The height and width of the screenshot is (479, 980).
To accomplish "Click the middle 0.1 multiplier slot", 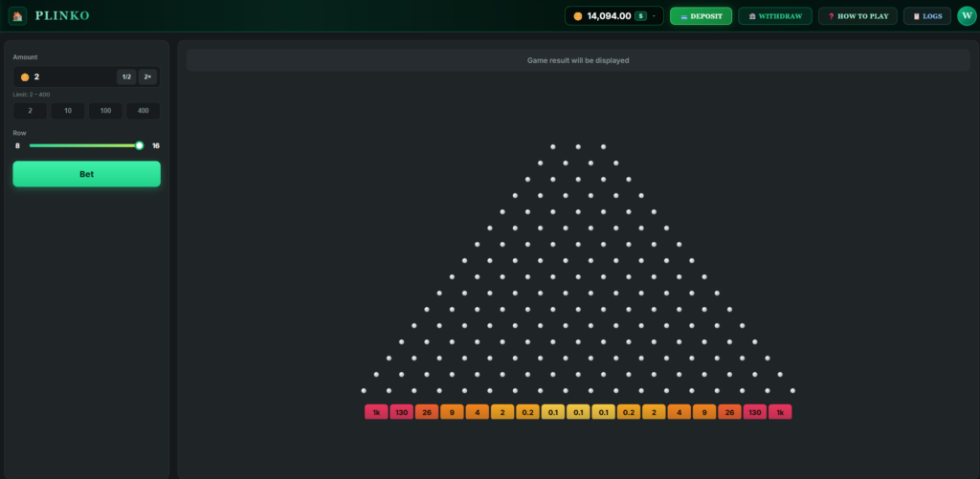I will tap(578, 412).
